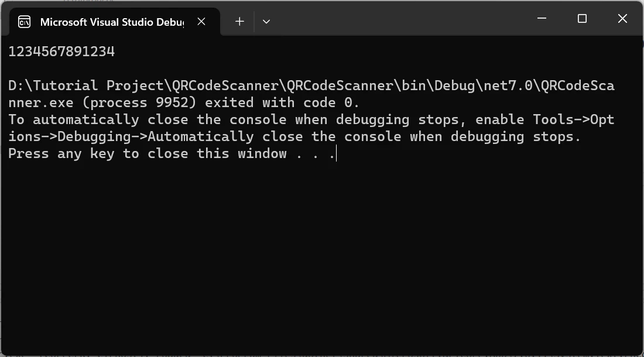The width and height of the screenshot is (644, 357).
Task: Click the text cursor after the prompt dots
Action: pos(337,154)
